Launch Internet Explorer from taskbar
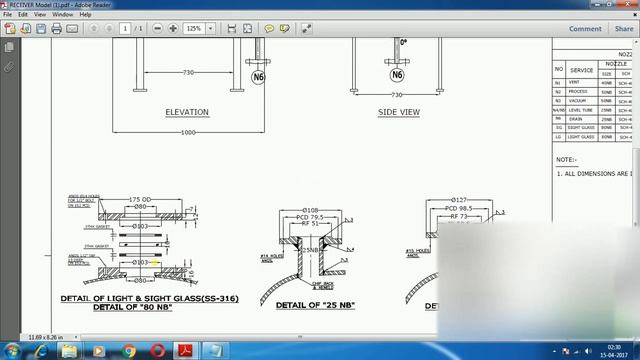 pos(40,351)
